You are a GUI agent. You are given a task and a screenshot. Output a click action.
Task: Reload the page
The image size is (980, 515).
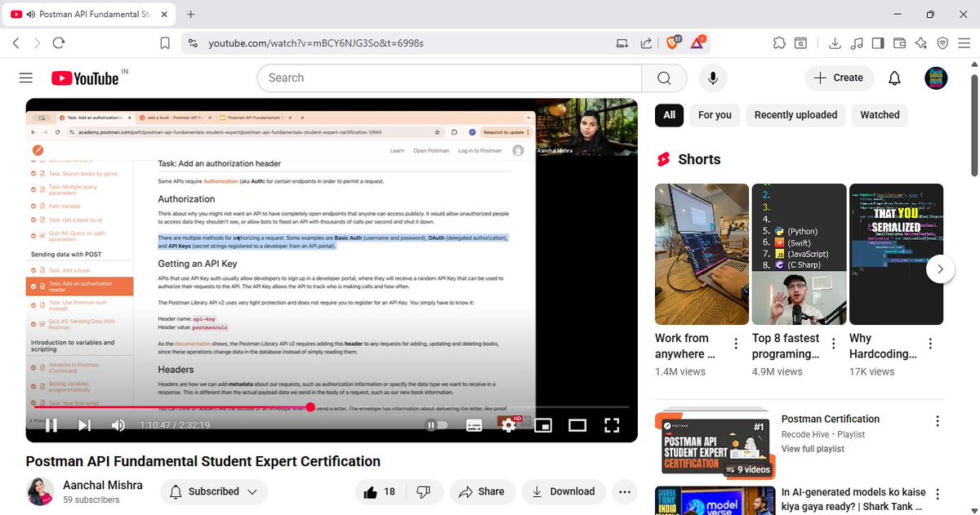click(x=59, y=43)
